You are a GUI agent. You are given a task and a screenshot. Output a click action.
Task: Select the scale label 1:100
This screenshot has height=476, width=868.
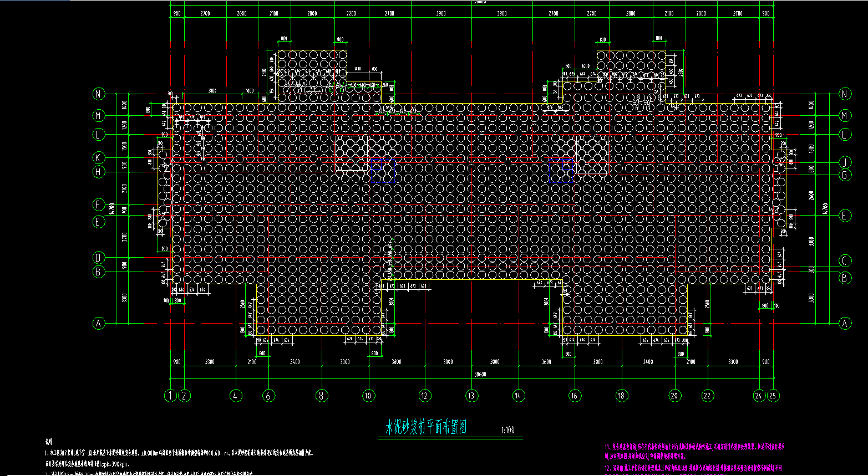click(507, 430)
